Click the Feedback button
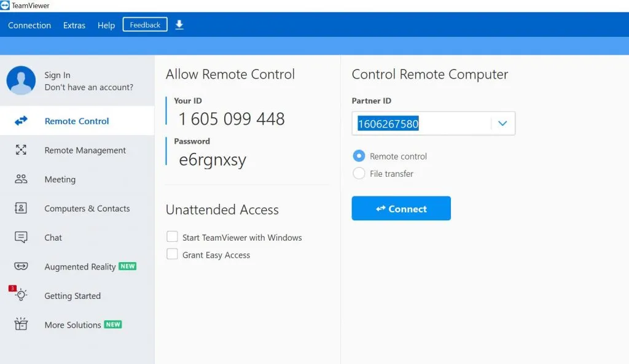The image size is (629, 364). tap(145, 25)
